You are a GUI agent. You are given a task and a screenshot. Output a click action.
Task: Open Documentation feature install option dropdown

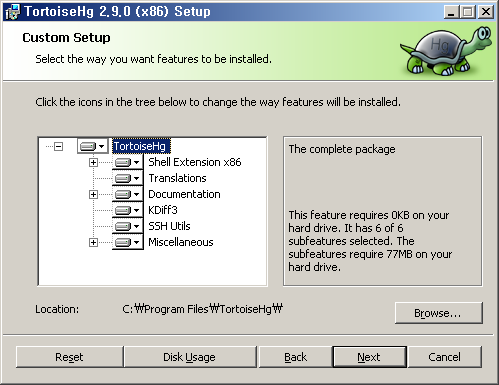coord(128,194)
